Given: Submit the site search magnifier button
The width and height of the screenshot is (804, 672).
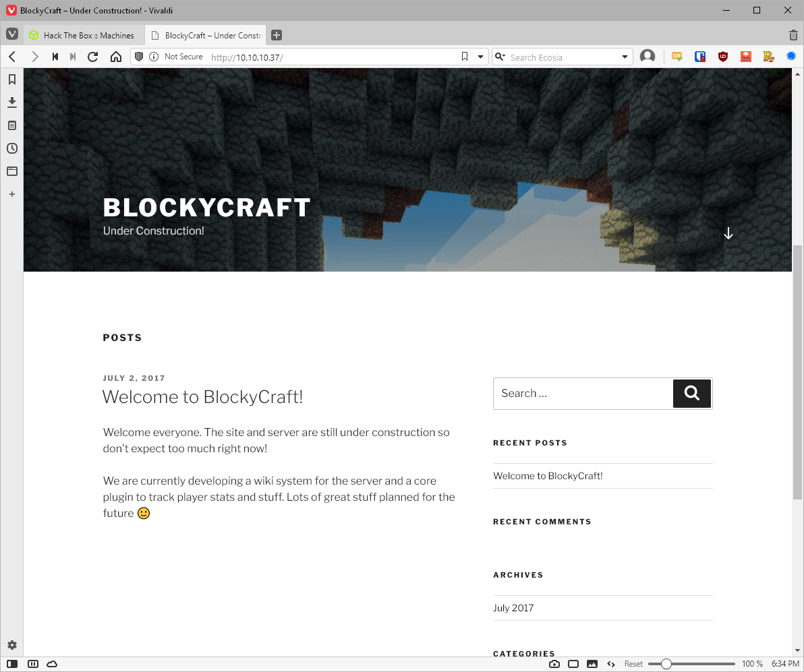Looking at the screenshot, I should pos(692,394).
